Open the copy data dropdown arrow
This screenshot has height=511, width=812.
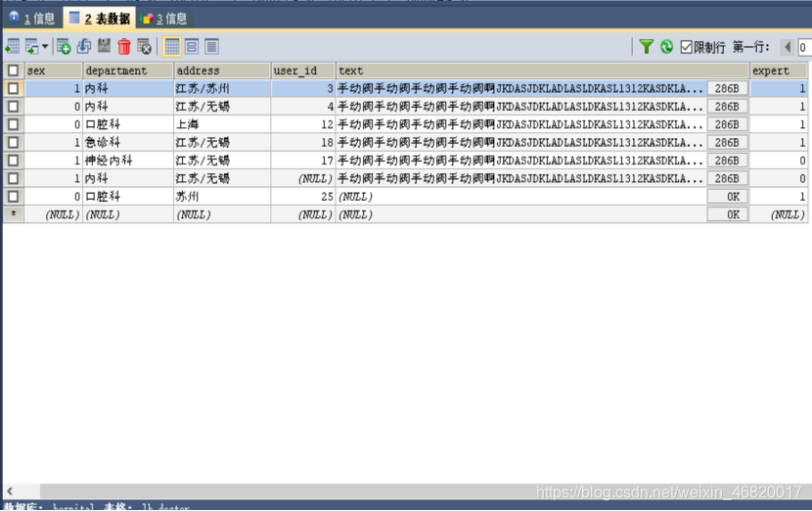tap(45, 47)
